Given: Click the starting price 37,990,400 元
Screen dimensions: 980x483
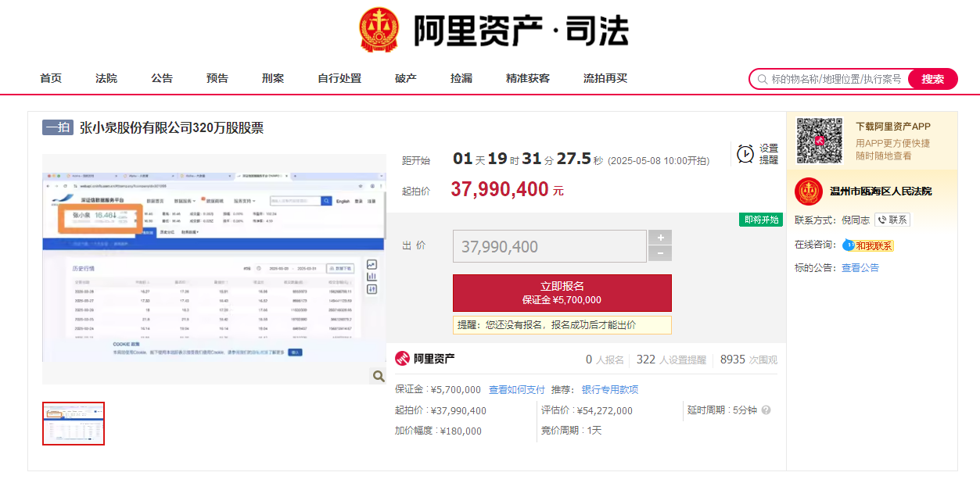Looking at the screenshot, I should (x=507, y=189).
